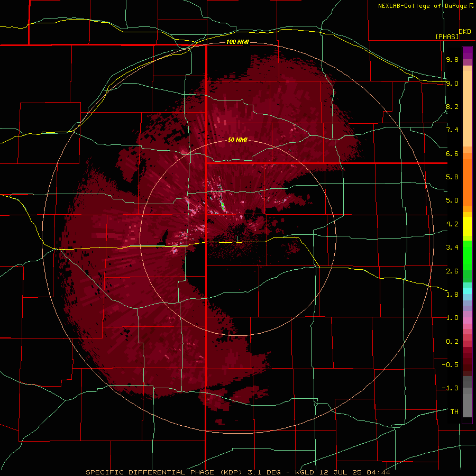Pick the orange legend color band
This screenshot has height=476, width=476.
[x=467, y=182]
